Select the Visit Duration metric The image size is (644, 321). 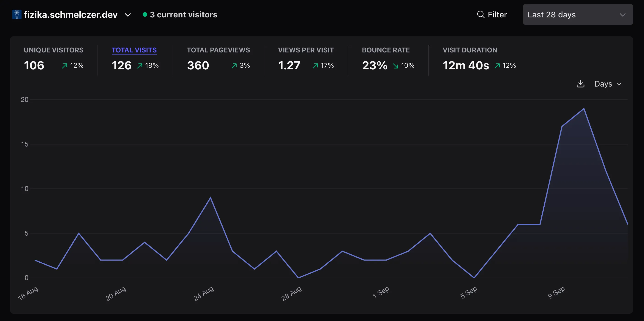(x=470, y=50)
